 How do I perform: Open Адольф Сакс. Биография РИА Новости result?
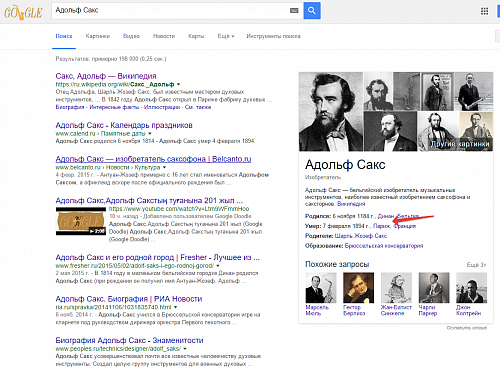(129, 299)
